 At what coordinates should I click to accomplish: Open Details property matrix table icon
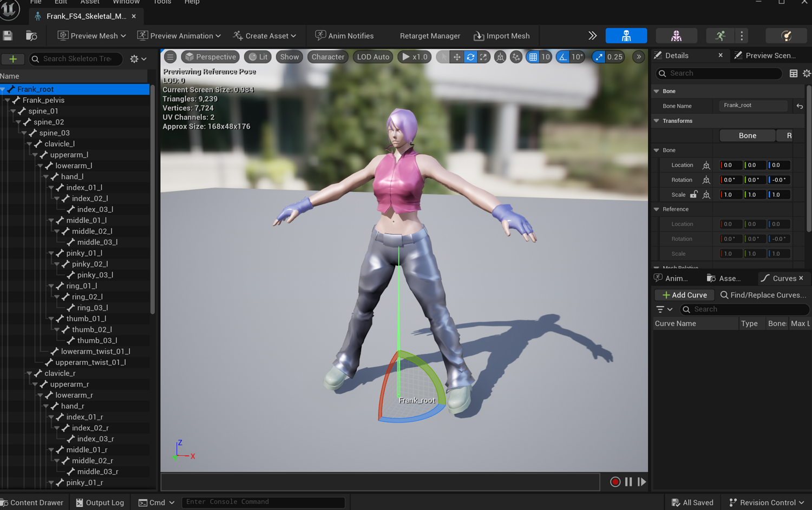point(794,74)
